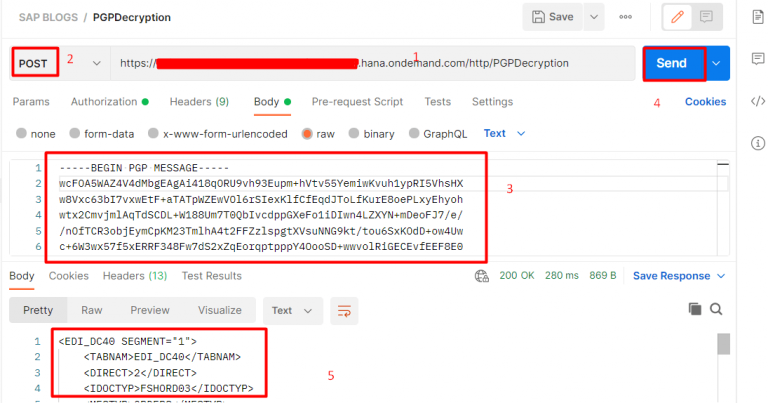
Task: Click the blue Send button
Action: pyautogui.click(x=672, y=63)
